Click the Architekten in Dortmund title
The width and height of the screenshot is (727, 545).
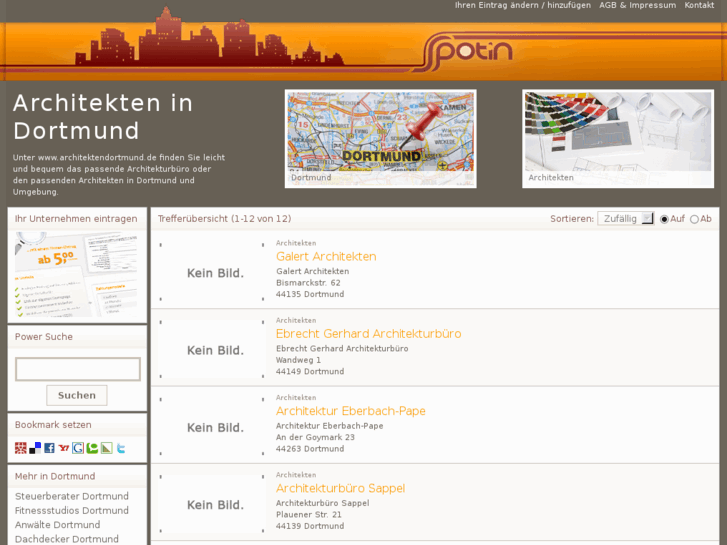[103, 117]
